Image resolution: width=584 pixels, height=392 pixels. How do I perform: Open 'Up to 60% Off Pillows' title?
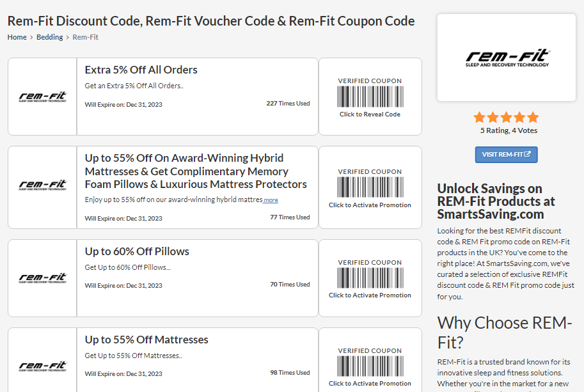coord(137,252)
